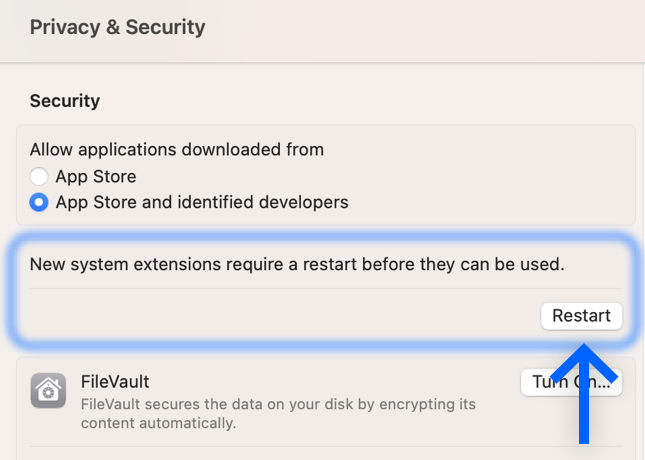Click the Allow applications downloaded from label

(x=177, y=149)
